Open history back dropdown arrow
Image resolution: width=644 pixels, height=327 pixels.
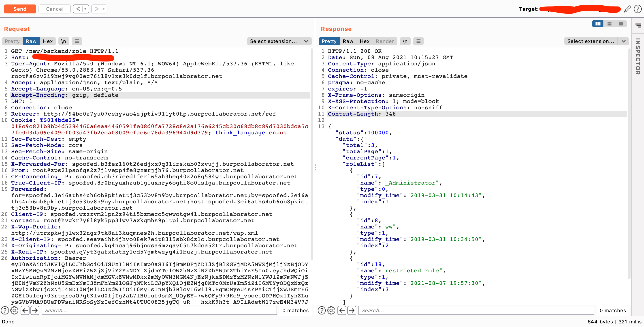point(85,9)
